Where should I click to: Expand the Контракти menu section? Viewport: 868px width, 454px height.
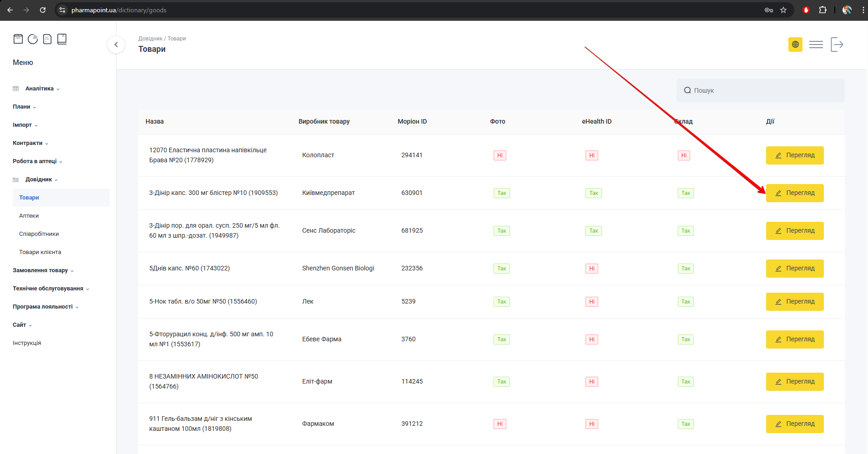click(28, 143)
